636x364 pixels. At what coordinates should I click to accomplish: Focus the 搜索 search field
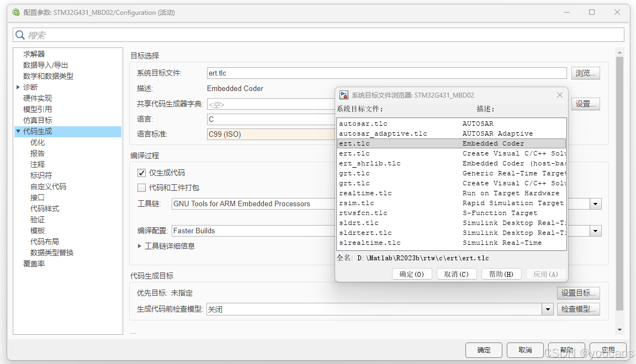pyautogui.click(x=319, y=35)
